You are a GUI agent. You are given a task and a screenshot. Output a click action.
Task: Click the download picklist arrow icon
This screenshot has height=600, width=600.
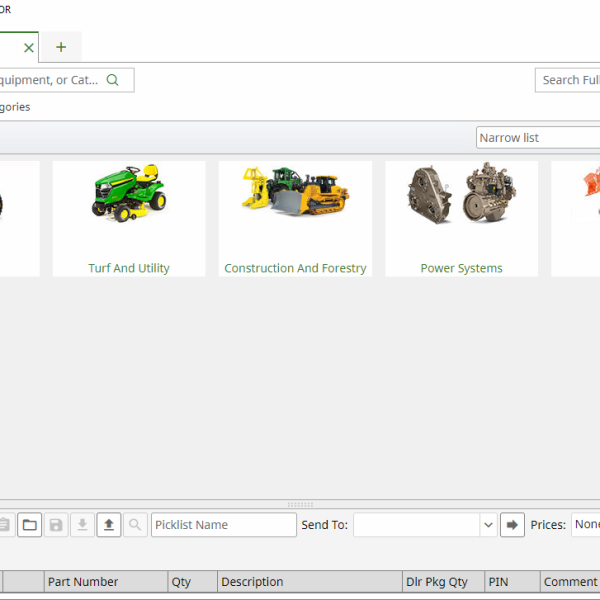[82, 525]
